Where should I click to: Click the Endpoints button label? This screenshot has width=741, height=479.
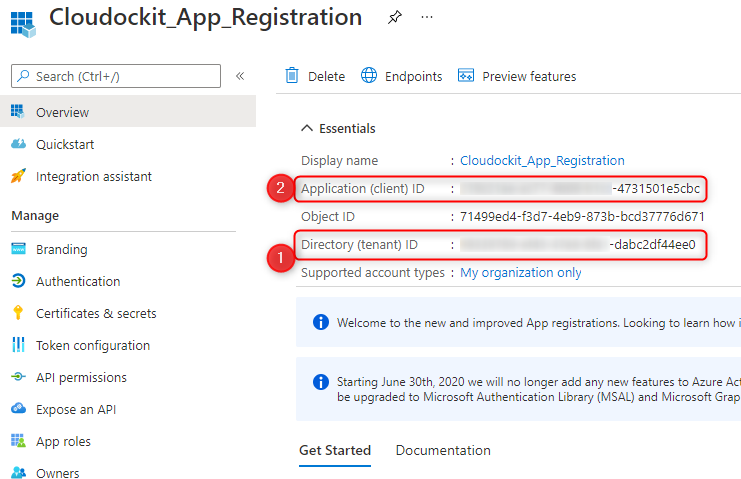(x=414, y=76)
